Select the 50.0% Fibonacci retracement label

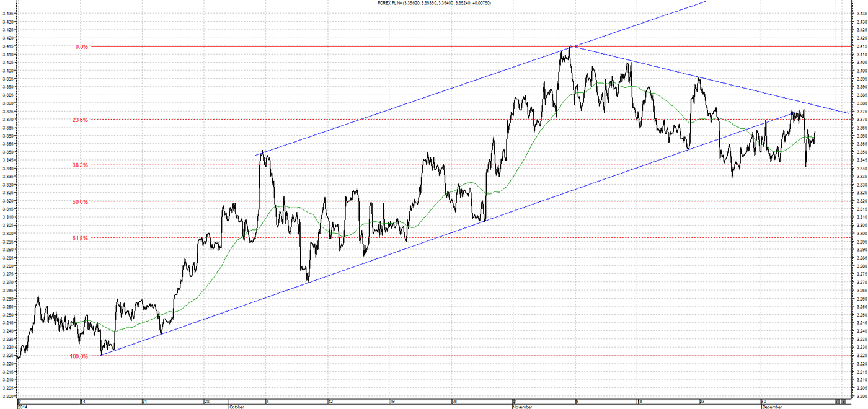point(80,201)
